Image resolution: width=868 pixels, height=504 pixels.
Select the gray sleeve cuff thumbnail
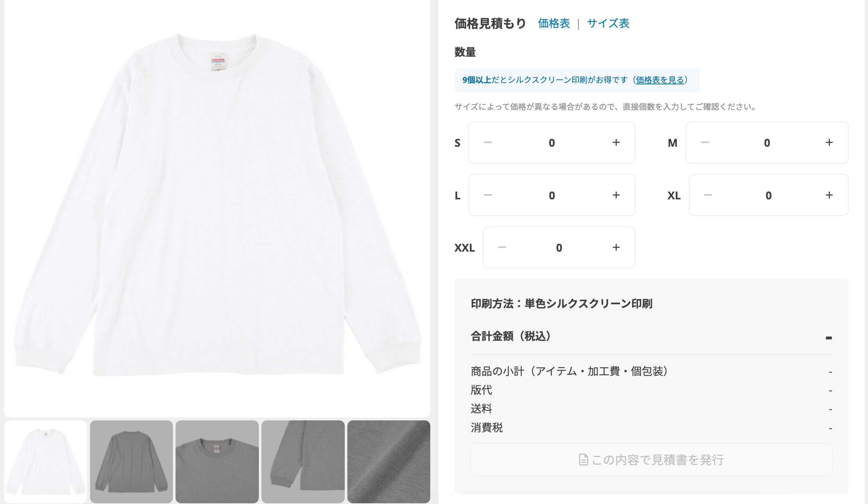(303, 462)
